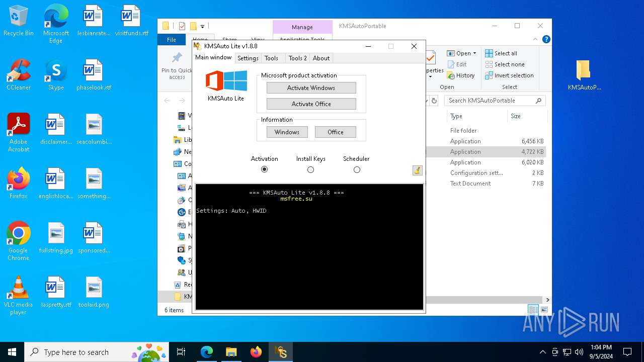This screenshot has width=644, height=362.
Task: Click Select all in Explorer ribbon
Action: click(501, 53)
